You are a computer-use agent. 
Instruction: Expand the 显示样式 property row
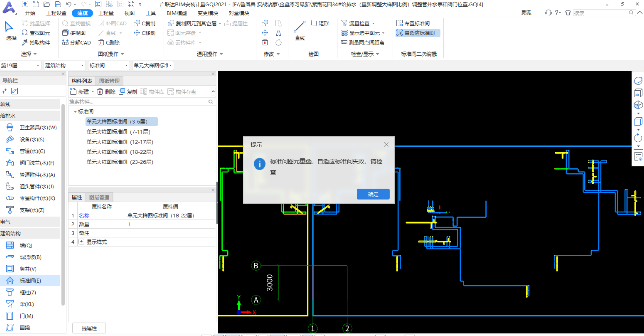point(81,242)
